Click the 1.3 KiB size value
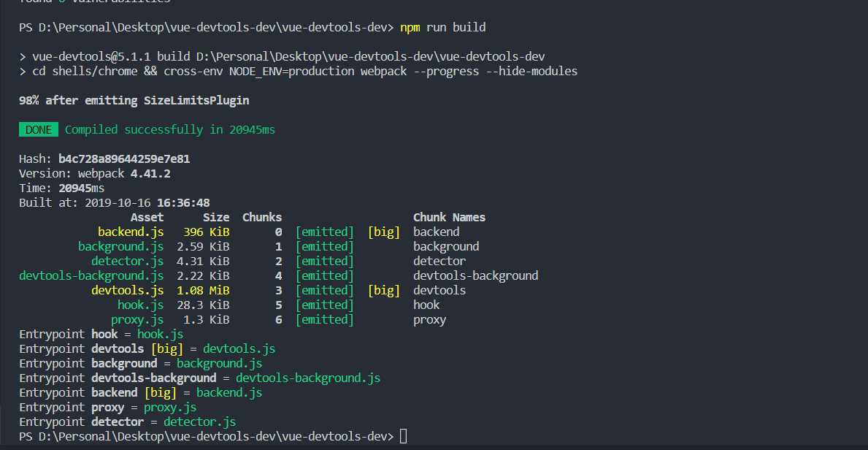Viewport: 868px width, 450px height. click(206, 320)
